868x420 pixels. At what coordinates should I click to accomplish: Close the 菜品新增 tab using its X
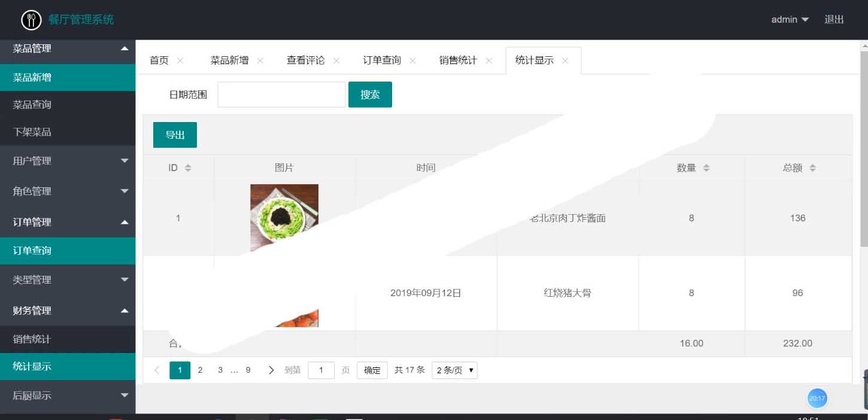[260, 60]
